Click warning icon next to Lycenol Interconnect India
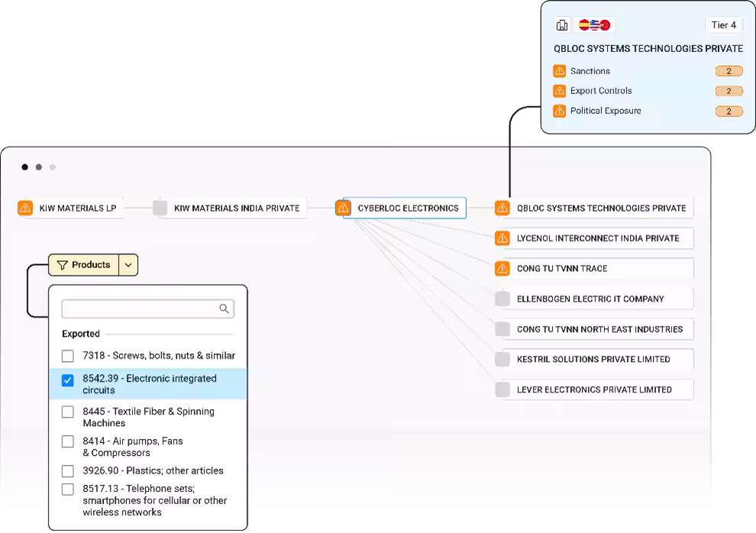 point(502,238)
